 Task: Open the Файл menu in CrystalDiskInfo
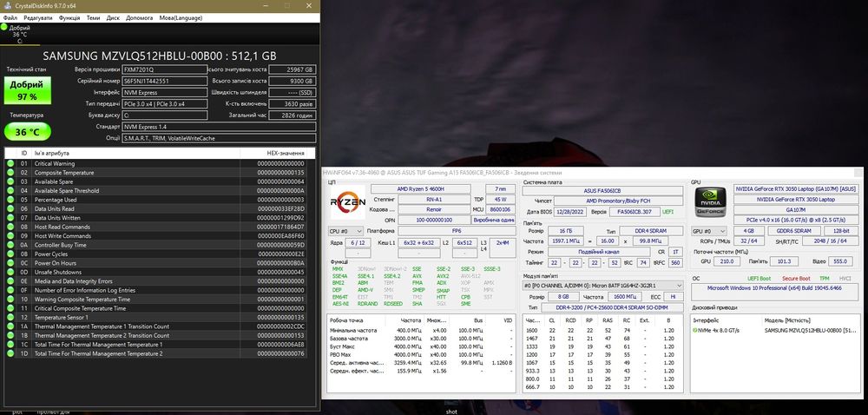(x=10, y=17)
